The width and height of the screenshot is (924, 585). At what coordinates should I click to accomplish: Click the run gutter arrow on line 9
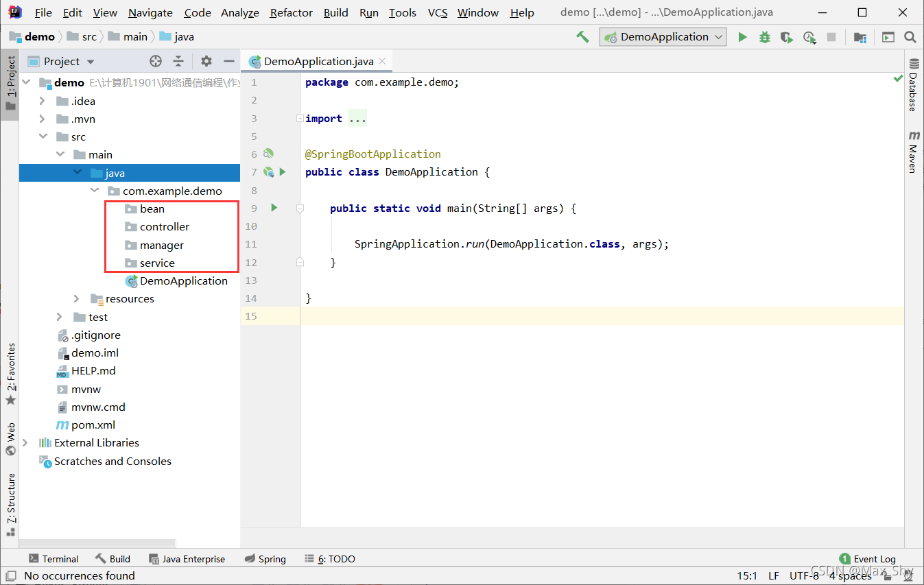point(274,207)
